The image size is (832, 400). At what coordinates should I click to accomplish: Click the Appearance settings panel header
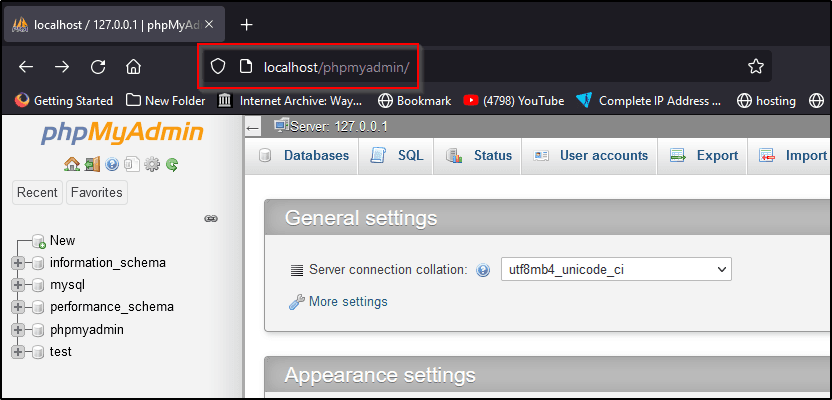click(x=548, y=376)
